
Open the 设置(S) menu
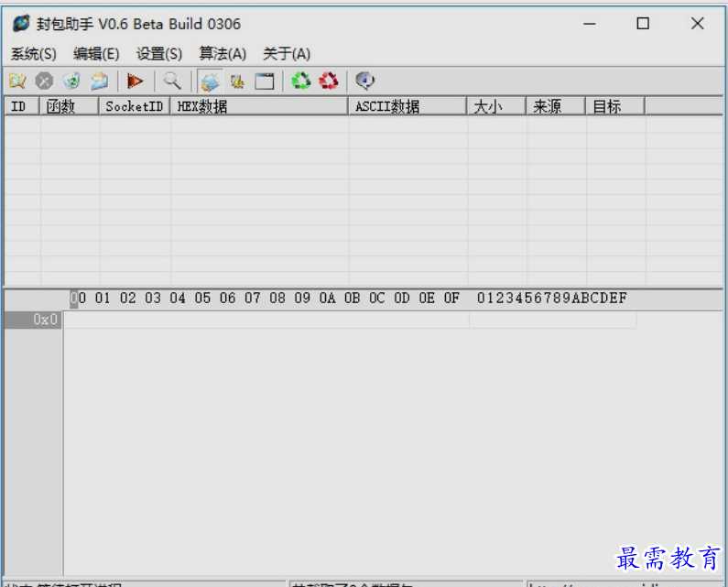pyautogui.click(x=159, y=54)
